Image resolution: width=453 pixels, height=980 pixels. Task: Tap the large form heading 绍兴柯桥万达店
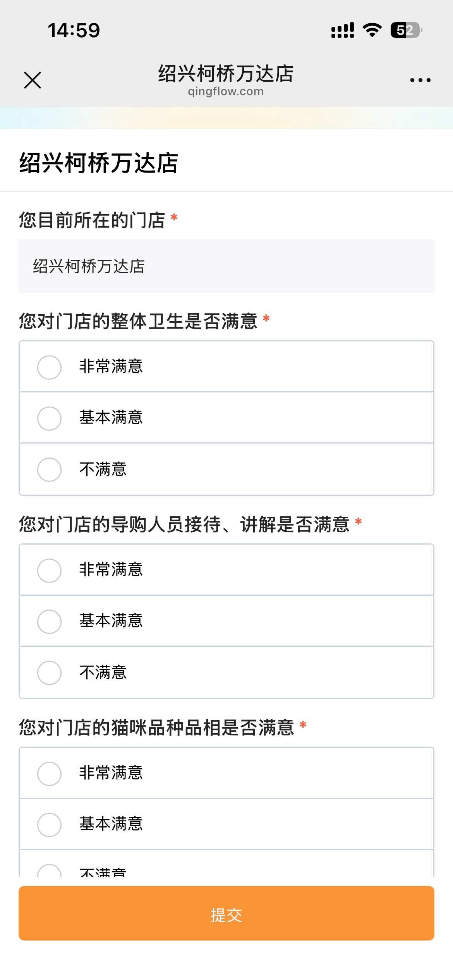(x=99, y=163)
